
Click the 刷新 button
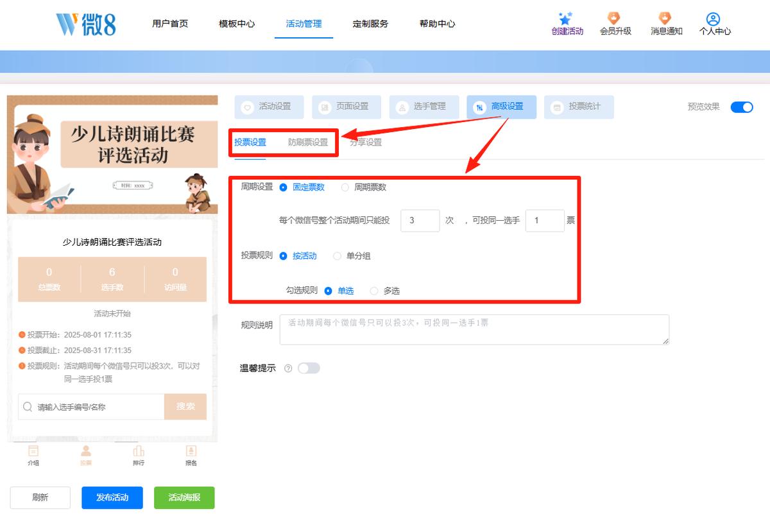tap(40, 497)
